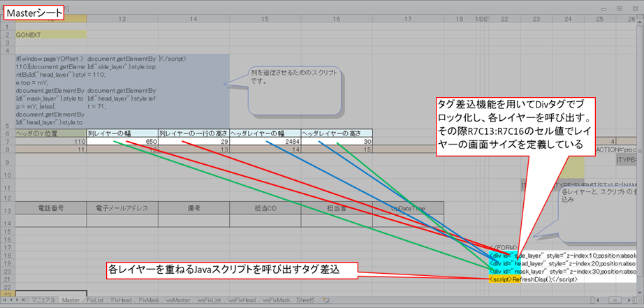Click the cell containing </script> in row 5
This screenshot has width=644, height=308.
193,91
